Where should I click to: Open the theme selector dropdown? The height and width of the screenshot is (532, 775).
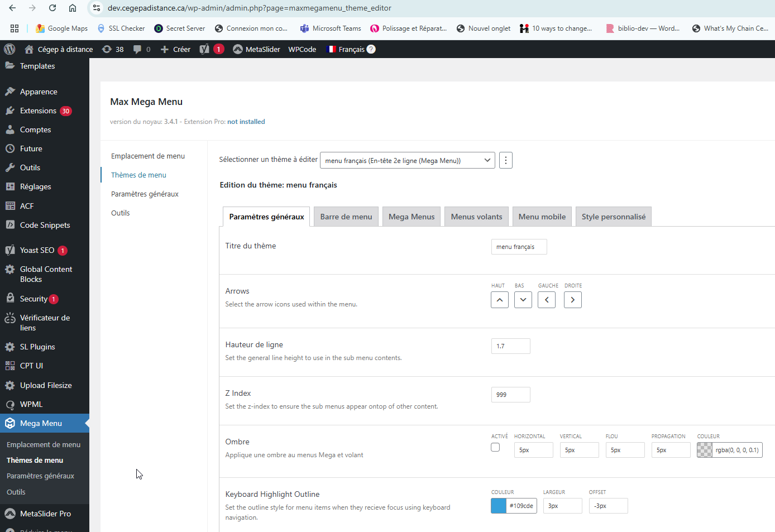(x=407, y=160)
